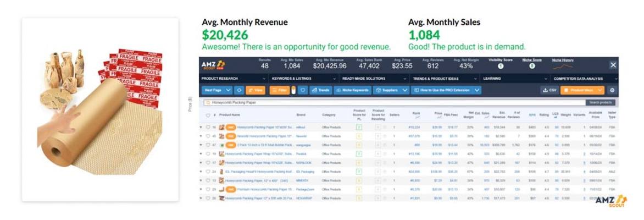
Task: Open the settings gear icon
Action: tap(612, 90)
